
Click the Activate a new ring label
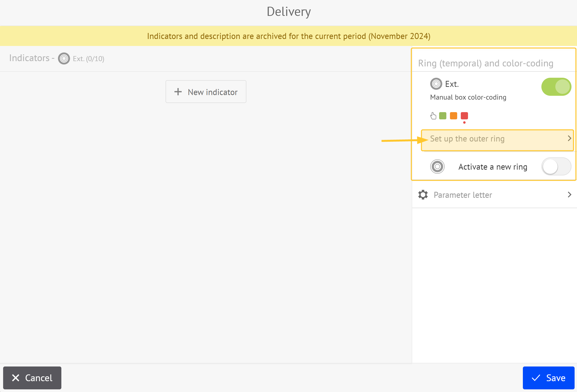493,167
